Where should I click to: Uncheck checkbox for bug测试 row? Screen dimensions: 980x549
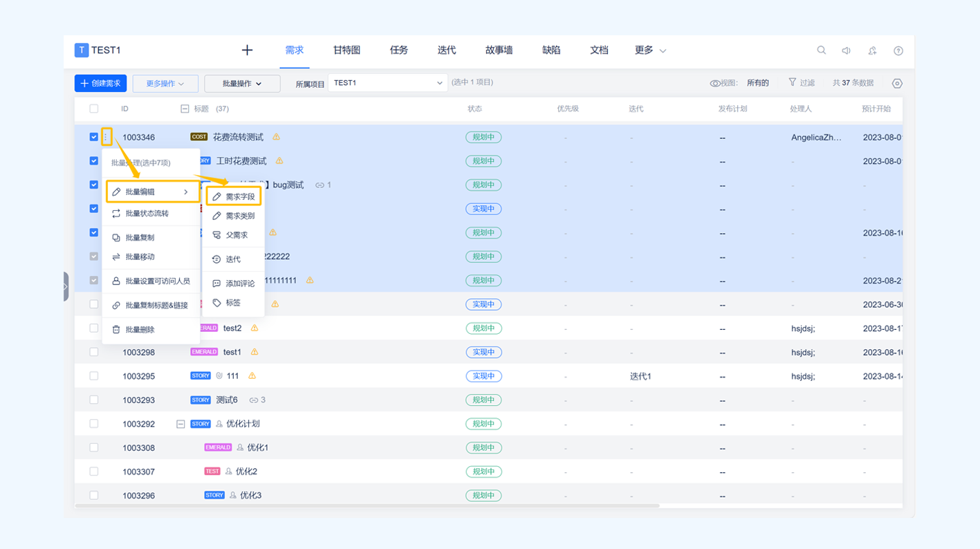pyautogui.click(x=94, y=185)
